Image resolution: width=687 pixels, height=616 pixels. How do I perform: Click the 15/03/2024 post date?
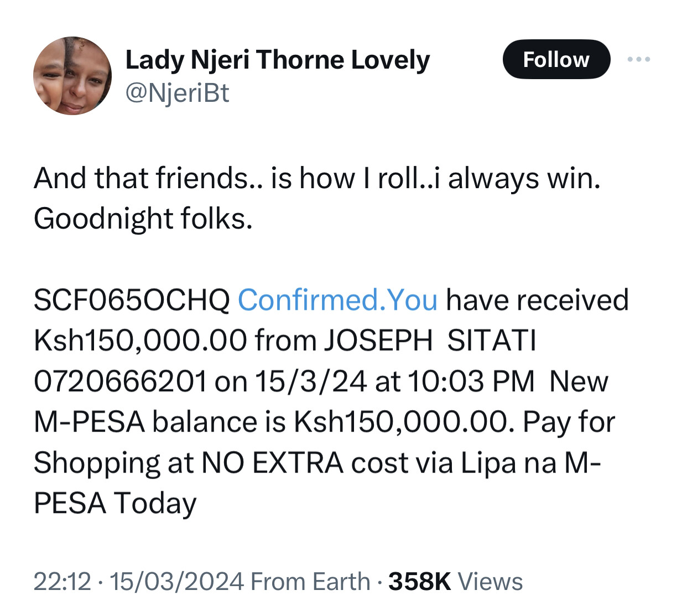point(177,582)
